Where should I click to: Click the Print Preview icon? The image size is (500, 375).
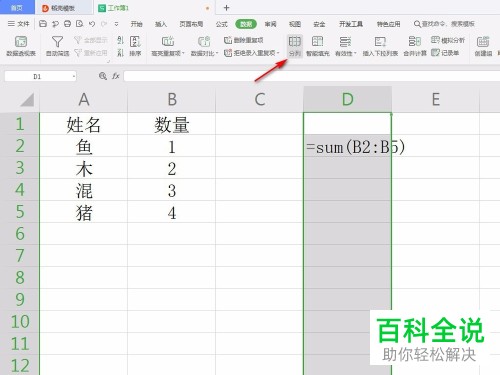pos(79,24)
